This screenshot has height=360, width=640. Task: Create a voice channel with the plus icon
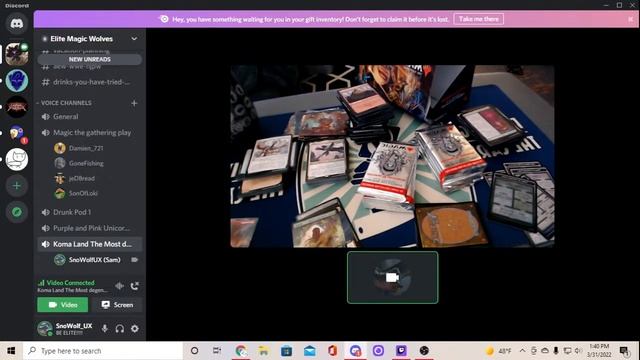(134, 103)
